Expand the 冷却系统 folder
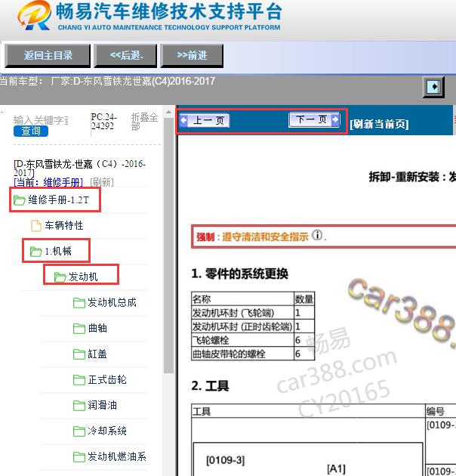This screenshot has height=476, width=456. pyautogui.click(x=107, y=431)
